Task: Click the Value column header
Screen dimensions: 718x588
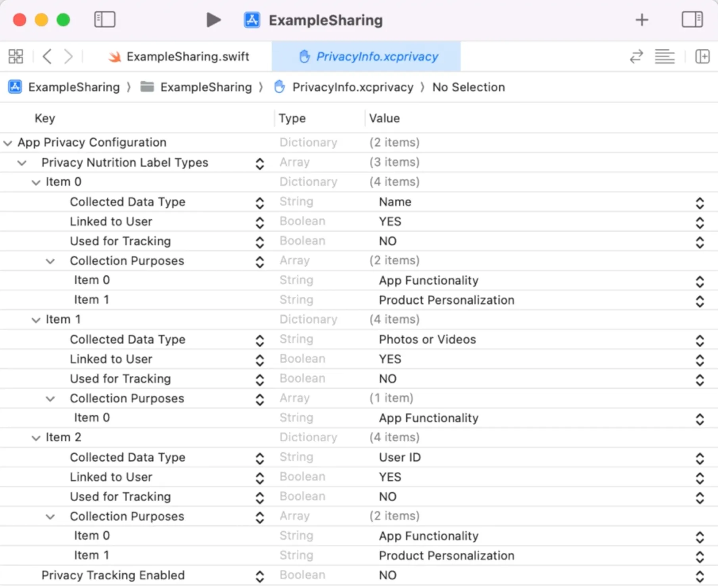Action: click(x=384, y=118)
